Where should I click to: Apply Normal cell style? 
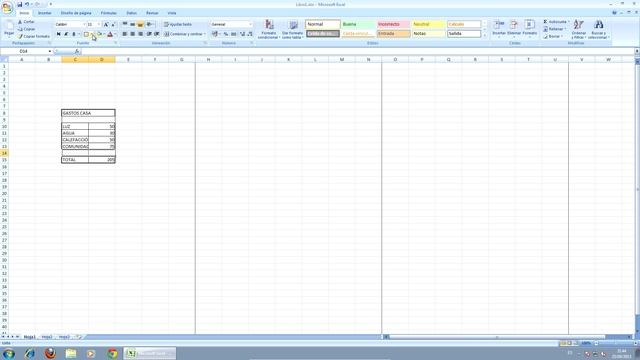click(x=323, y=24)
